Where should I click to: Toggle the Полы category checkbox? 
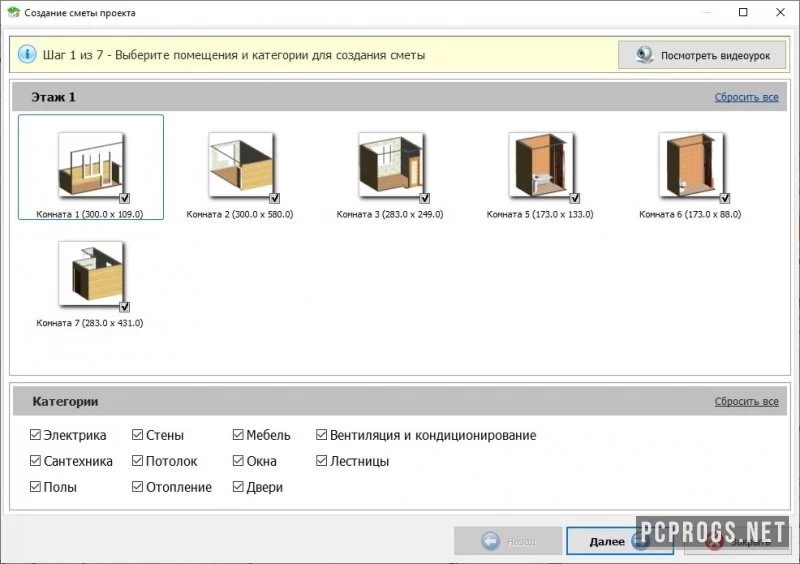35,487
